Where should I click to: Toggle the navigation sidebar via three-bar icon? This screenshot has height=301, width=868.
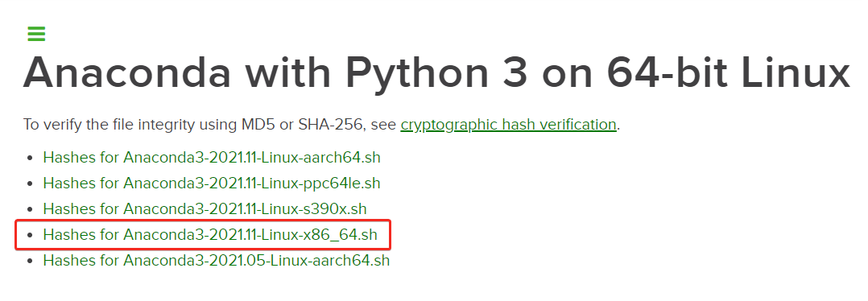point(36,34)
